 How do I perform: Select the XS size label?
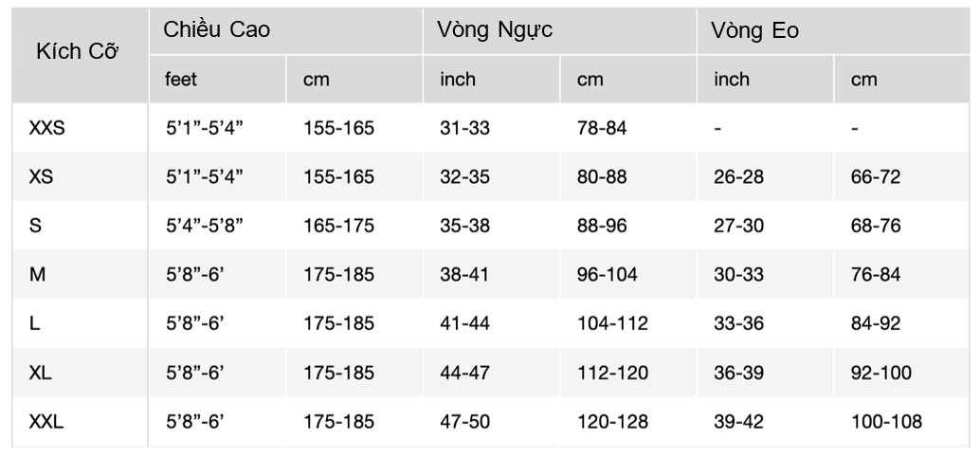(x=42, y=176)
